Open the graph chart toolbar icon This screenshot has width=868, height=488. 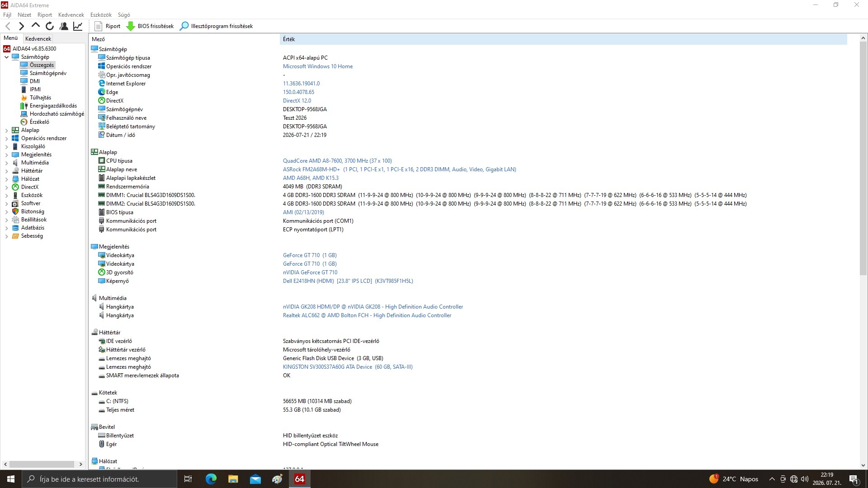(x=78, y=26)
